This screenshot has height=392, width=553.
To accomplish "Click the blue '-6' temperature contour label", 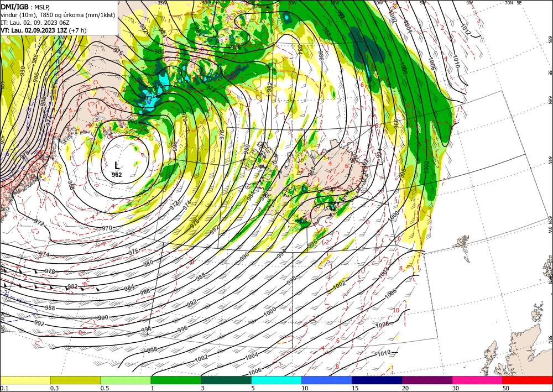I will click(x=7, y=154).
